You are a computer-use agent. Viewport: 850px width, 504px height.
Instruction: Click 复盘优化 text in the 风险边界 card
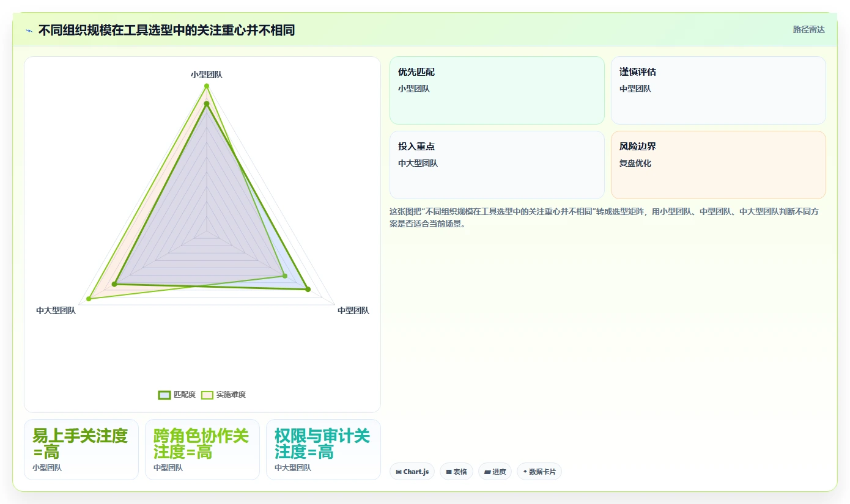coord(635,163)
